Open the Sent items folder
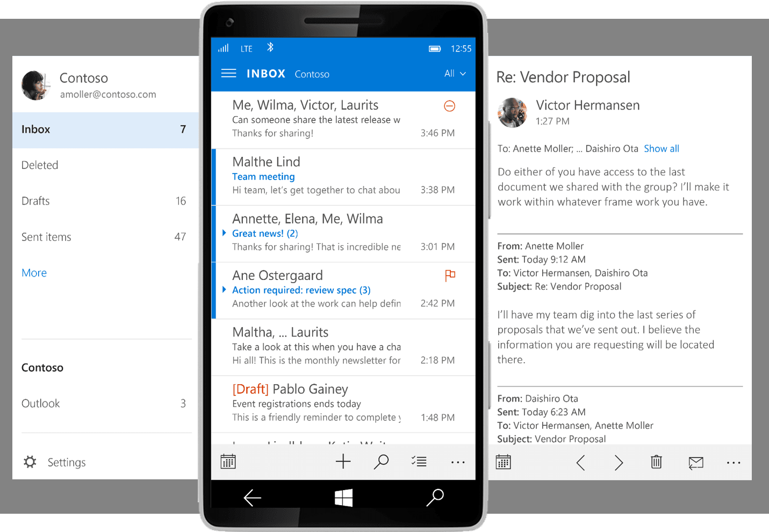The width and height of the screenshot is (769, 532). click(106, 237)
